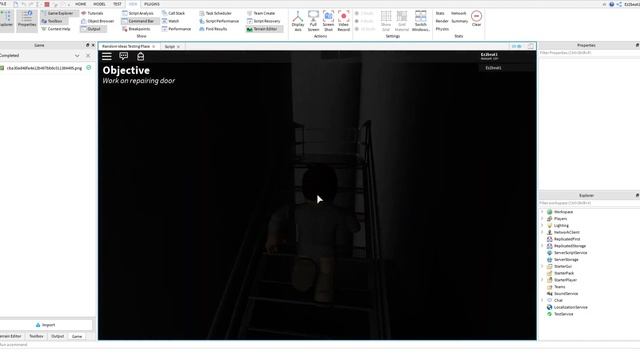Click the new file icon in quick access bar
The height and width of the screenshot is (360, 640).
(16, 4)
